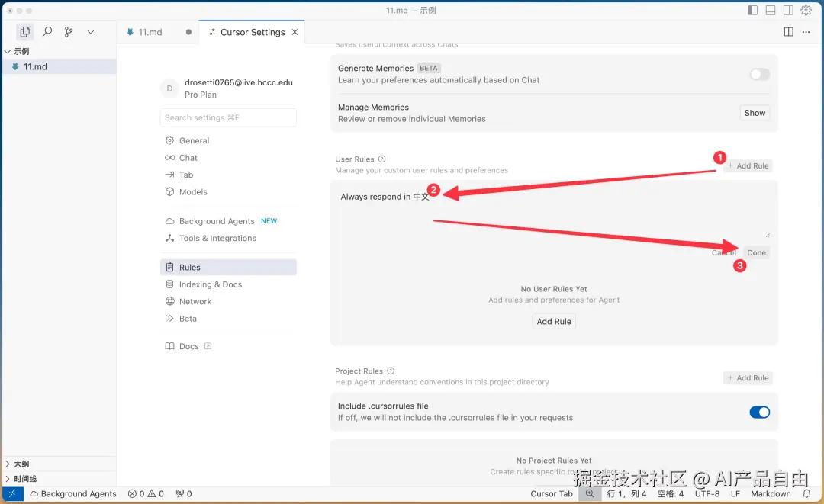Open the Source Control branch icon
Viewport: 824px width, 504px height.
click(69, 32)
